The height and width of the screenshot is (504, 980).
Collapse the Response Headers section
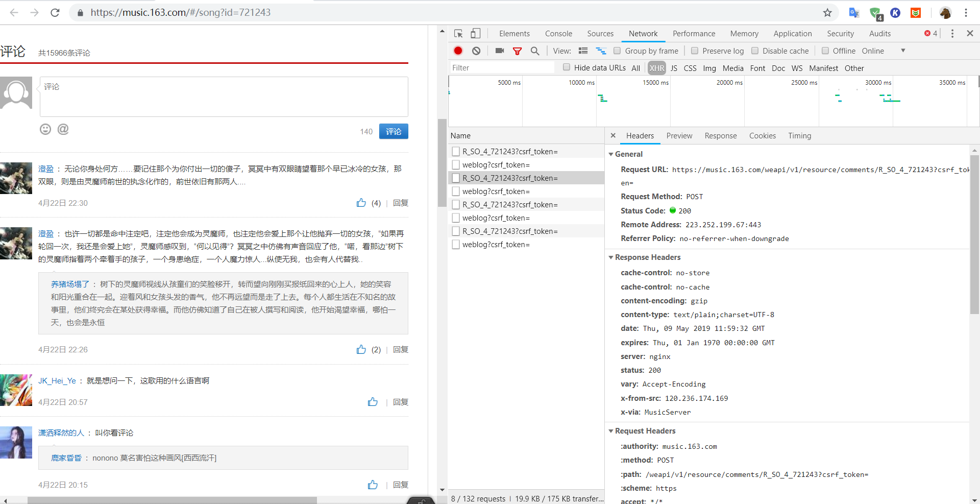click(611, 257)
